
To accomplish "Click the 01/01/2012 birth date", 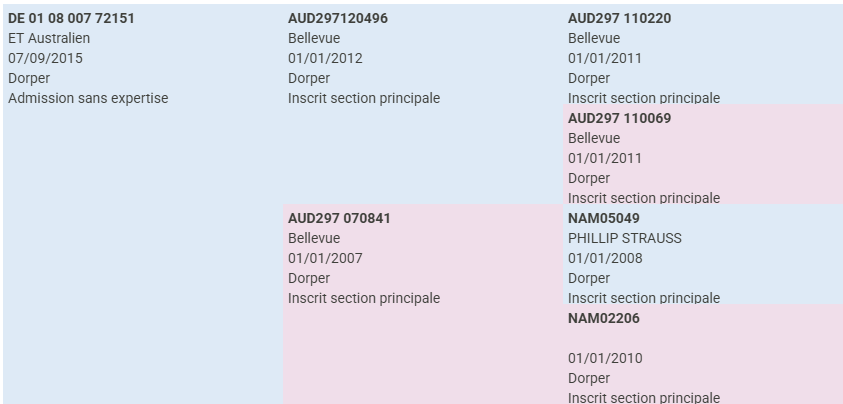I will coord(325,58).
